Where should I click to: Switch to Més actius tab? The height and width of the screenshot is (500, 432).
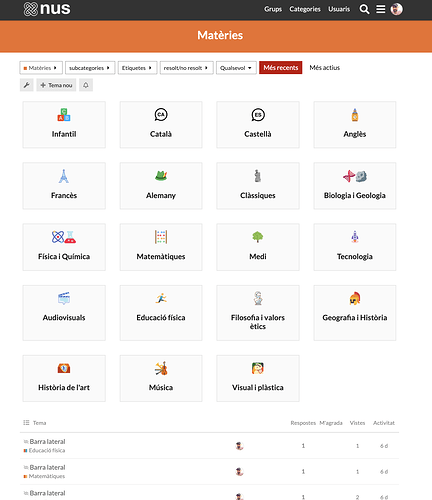tap(325, 68)
